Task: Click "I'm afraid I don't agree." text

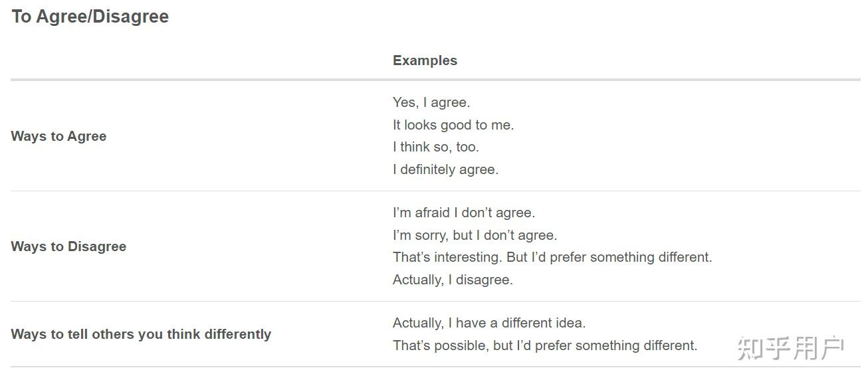Action: [x=464, y=213]
